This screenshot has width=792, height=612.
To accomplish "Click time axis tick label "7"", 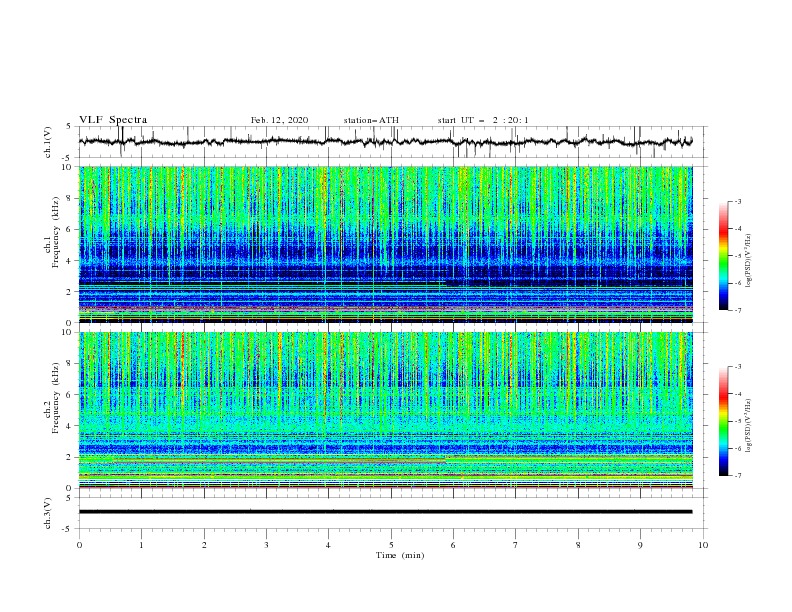I will pyautogui.click(x=516, y=545).
